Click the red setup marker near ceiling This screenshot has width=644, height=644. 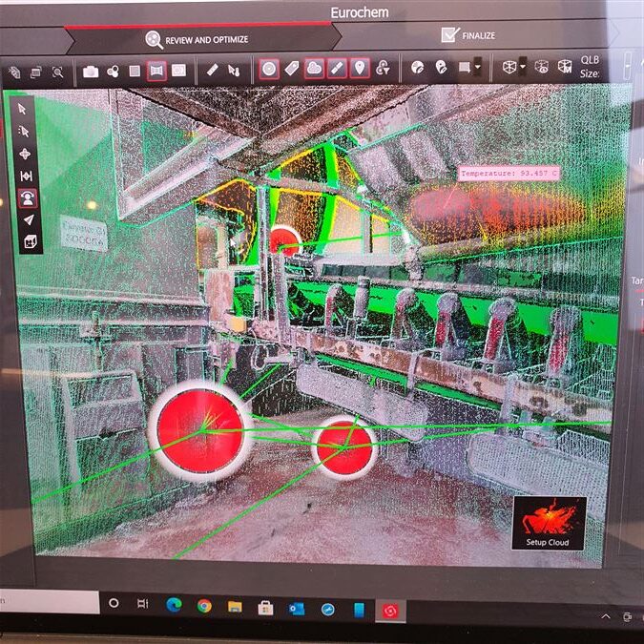pos(285,241)
